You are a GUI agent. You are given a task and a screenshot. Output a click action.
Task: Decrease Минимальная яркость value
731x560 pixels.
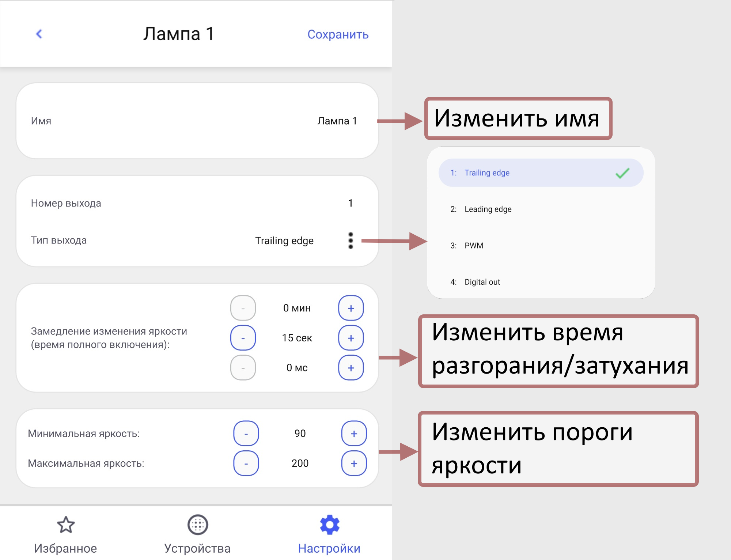click(x=246, y=434)
